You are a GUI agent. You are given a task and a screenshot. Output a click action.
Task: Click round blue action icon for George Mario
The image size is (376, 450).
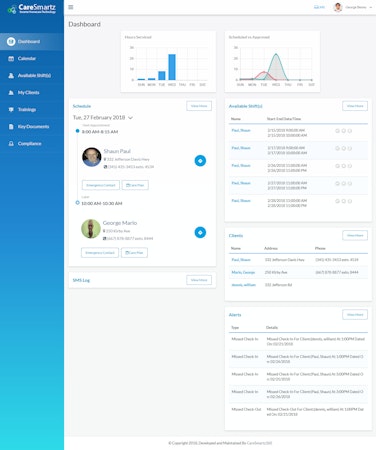[200, 232]
